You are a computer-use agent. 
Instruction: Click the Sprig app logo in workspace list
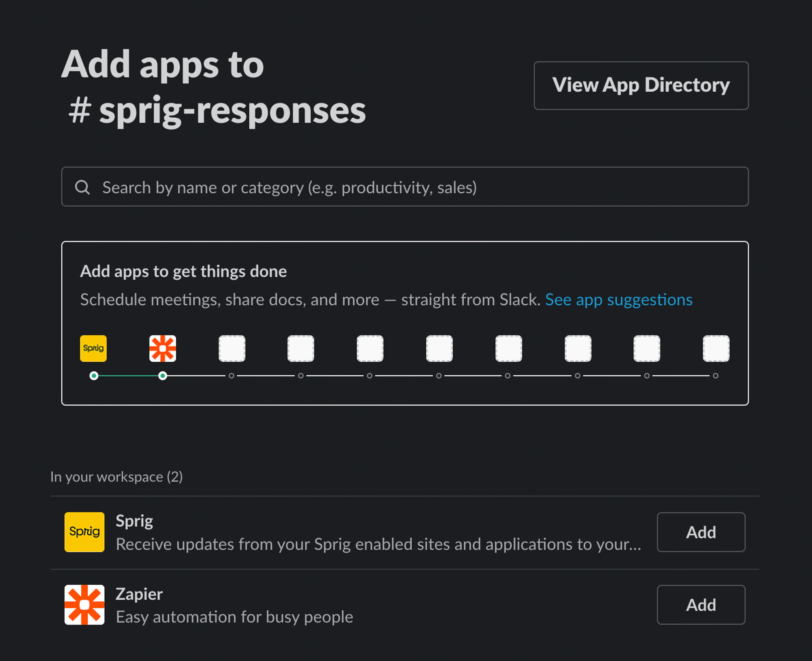[x=84, y=532]
